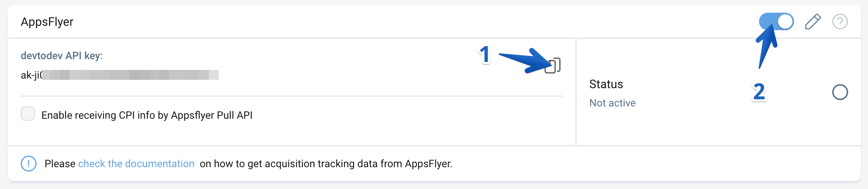
Task: Click the AppsFlyer card title
Action: pos(47,22)
